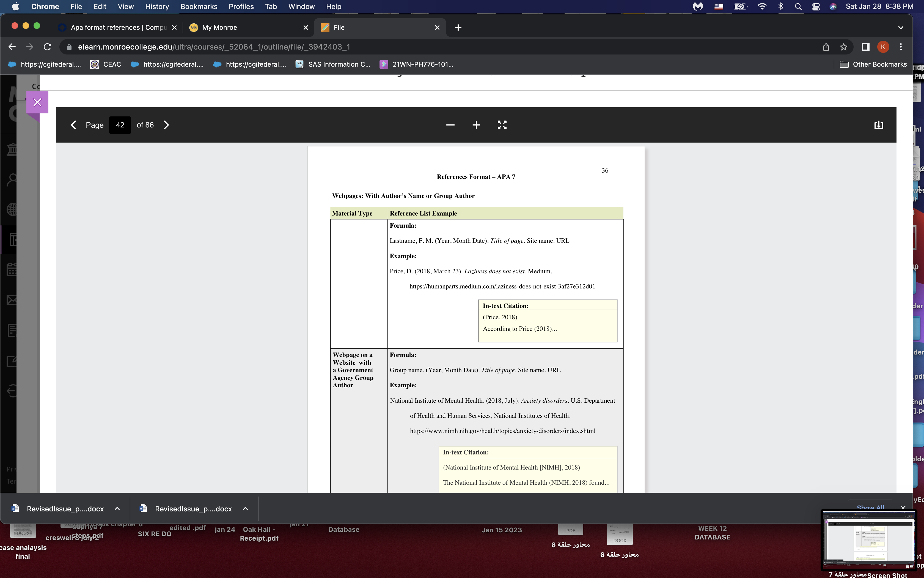Screen dimensions: 924x578
Task: Click the nimh.nih.gov anxiety disorders URL
Action: tap(502, 431)
